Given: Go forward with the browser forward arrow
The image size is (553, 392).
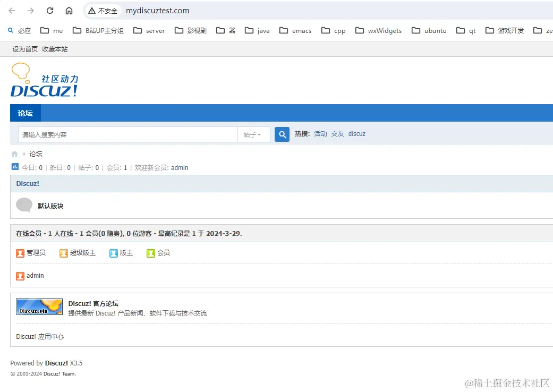Looking at the screenshot, I should pos(31,11).
